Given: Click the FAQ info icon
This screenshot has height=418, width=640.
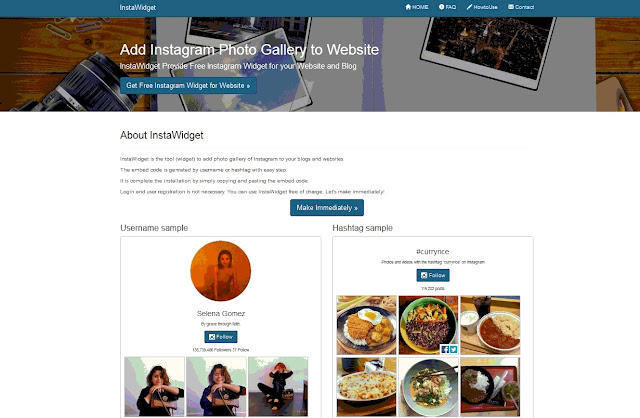Looking at the screenshot, I should pos(441,7).
